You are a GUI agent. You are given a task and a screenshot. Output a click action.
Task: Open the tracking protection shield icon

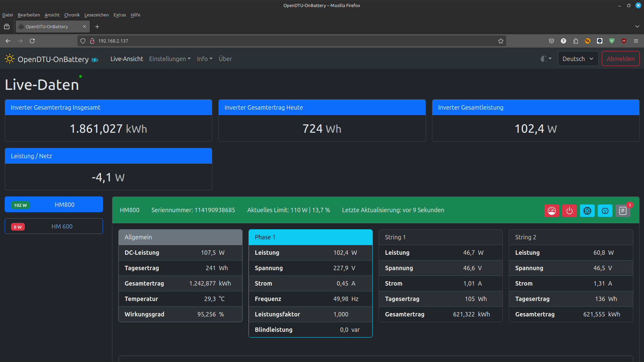(83, 41)
